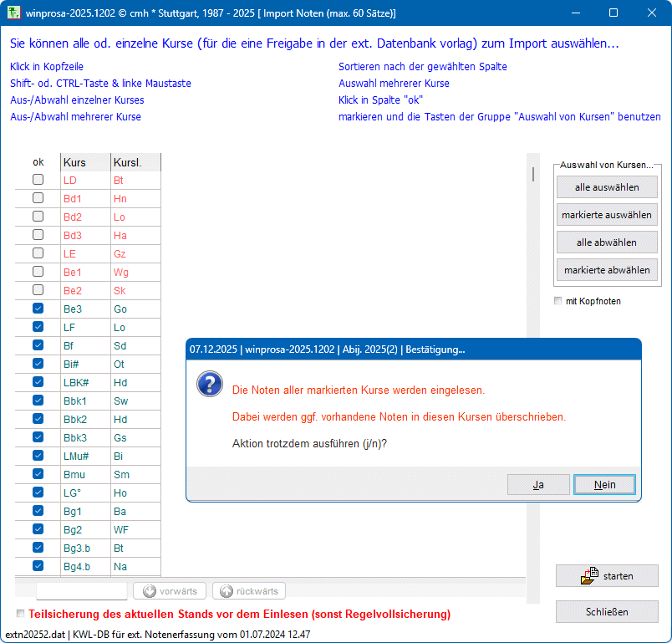Enable Teilsicherung des aktuellen Stands checkbox
Viewport: 672px width, 643px height.
(x=21, y=614)
